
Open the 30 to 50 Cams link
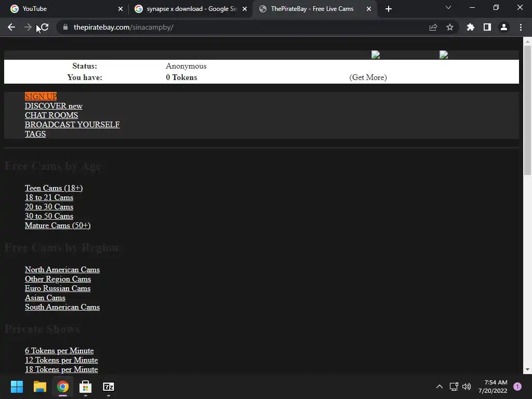(49, 216)
